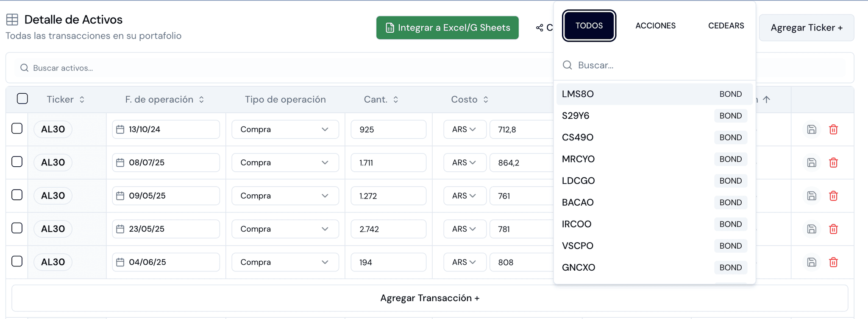
Task: Click Agregar Transacción + button
Action: 430,298
